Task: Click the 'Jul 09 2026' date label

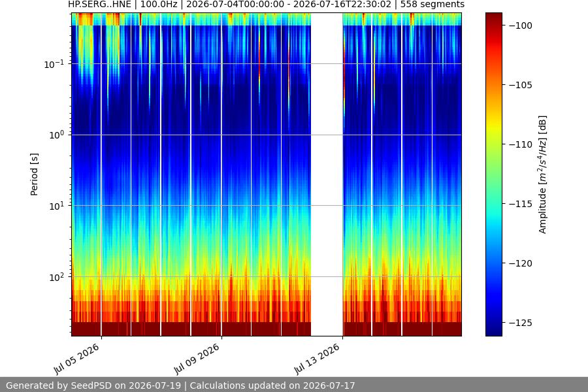Action: click(197, 359)
